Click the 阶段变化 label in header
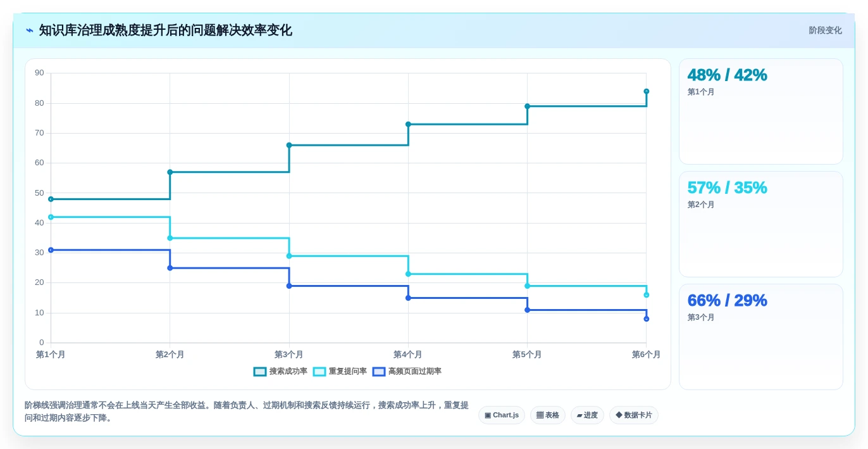Image resolution: width=868 pixels, height=449 pixels. (x=825, y=30)
